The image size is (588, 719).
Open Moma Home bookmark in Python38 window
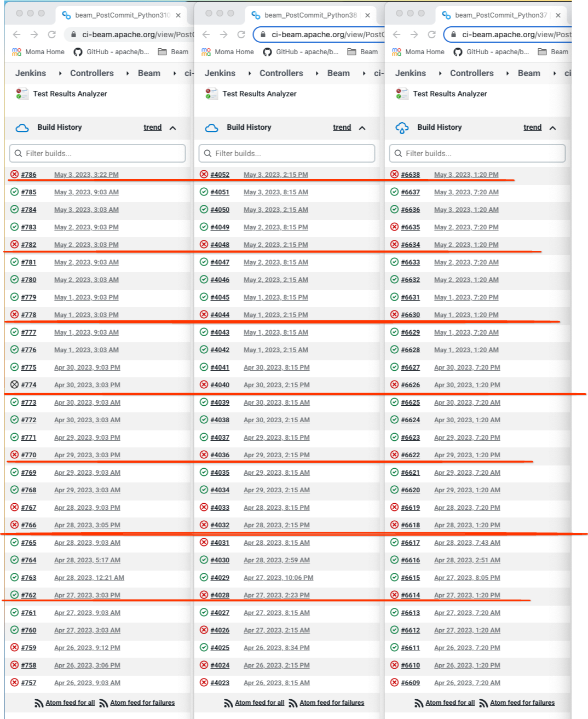(228, 52)
